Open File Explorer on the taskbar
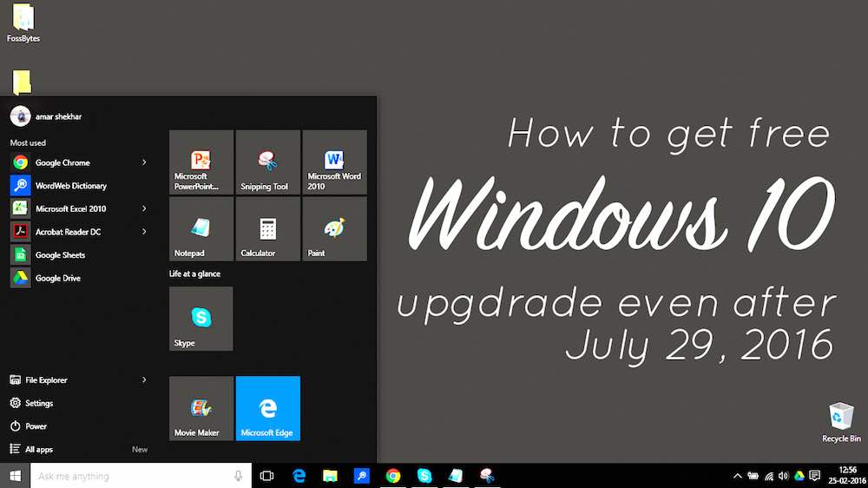The image size is (868, 488). pyautogui.click(x=330, y=476)
